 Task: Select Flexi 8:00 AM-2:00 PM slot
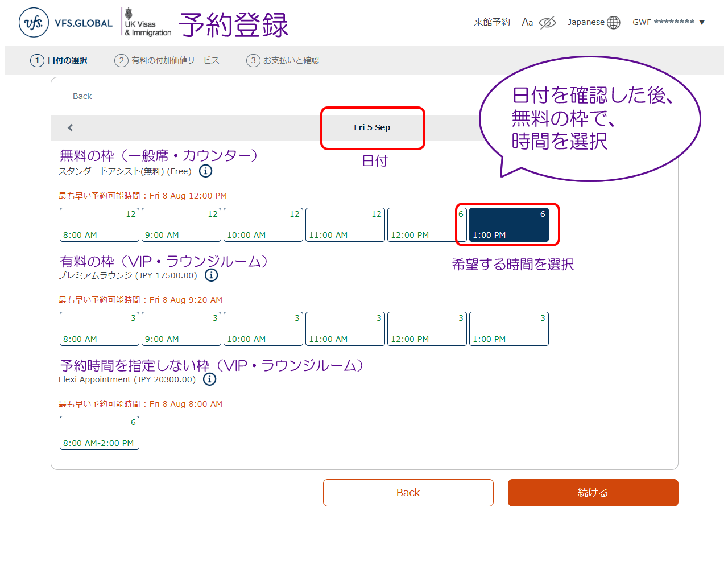coord(100,433)
